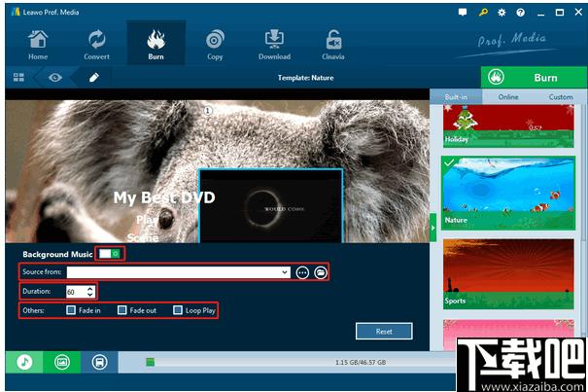Decrease Duration with down arrow
The width and height of the screenshot is (588, 392).
pos(90,295)
